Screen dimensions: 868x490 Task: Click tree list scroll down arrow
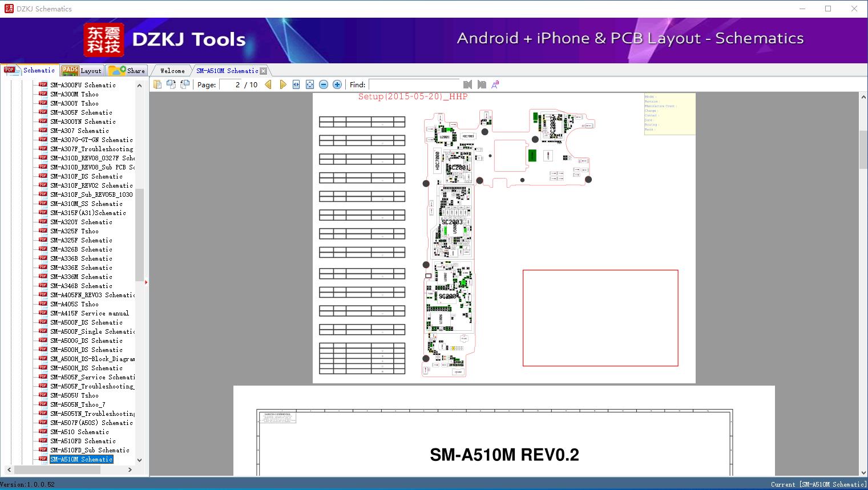pos(139,460)
